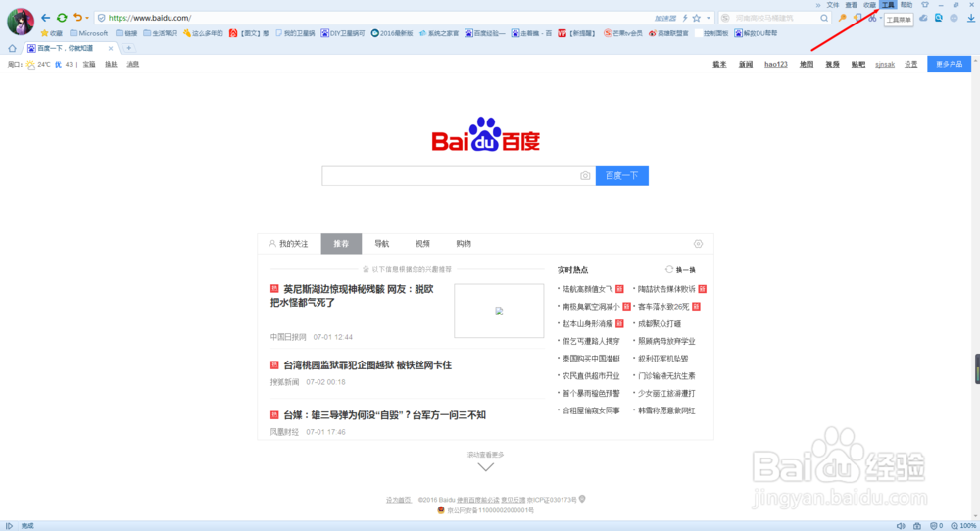This screenshot has height=531, width=980.
Task: Click the orange key password icon
Action: pyautogui.click(x=842, y=18)
